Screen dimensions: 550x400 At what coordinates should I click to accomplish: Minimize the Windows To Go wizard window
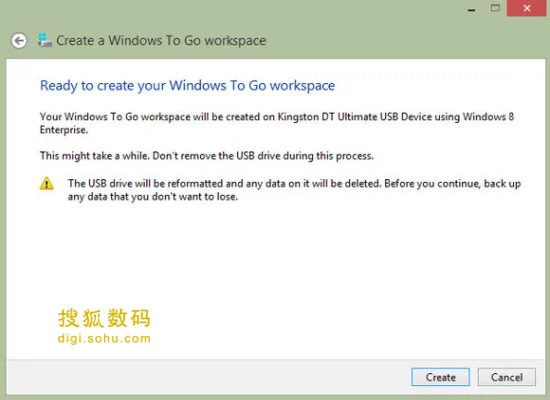click(472, 9)
